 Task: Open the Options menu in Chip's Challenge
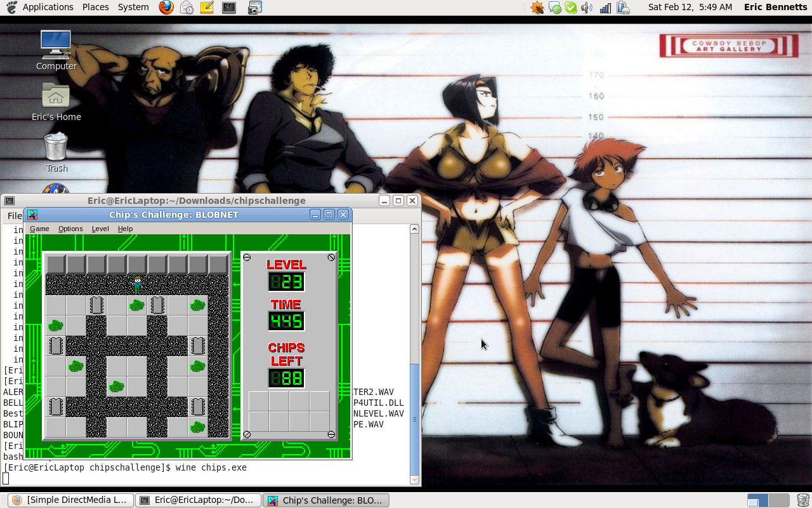pos(70,229)
